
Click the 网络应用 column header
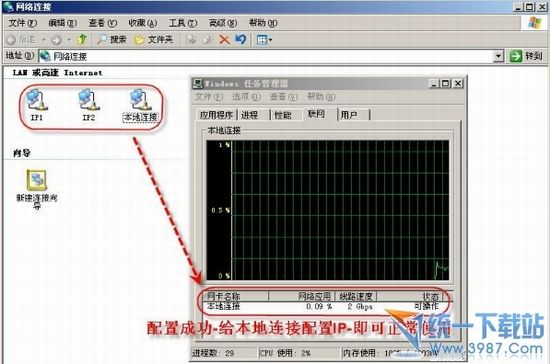(302, 296)
